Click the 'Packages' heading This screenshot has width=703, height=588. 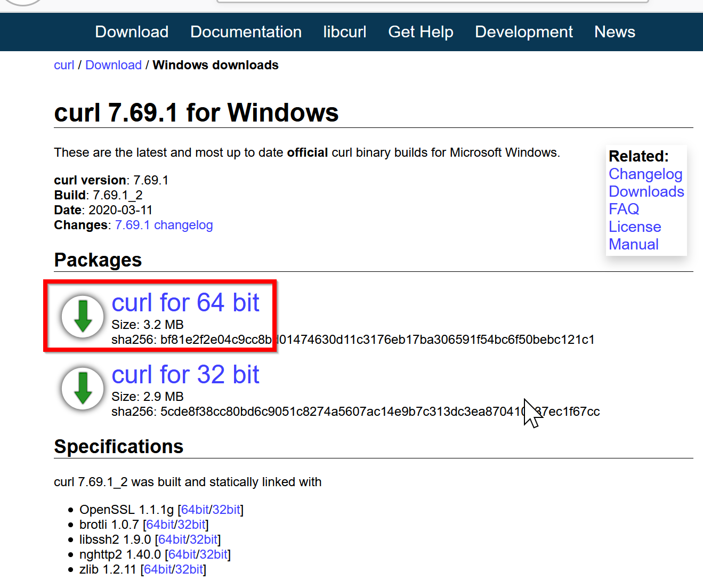tap(98, 260)
